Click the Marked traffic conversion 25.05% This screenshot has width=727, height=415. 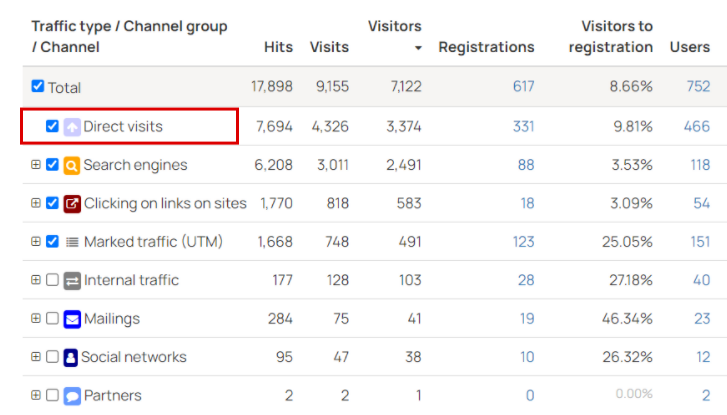point(627,242)
